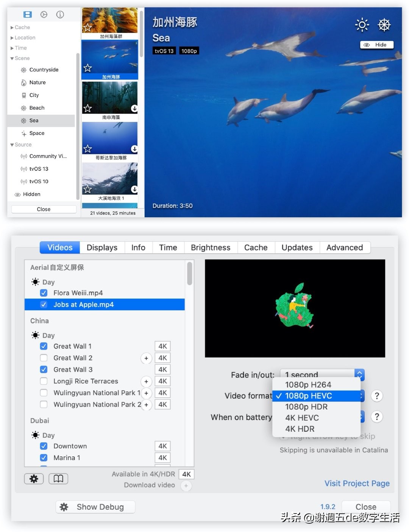Screen dimensions: 409x532
Task: Click the gear button below video list
Action: 34,479
